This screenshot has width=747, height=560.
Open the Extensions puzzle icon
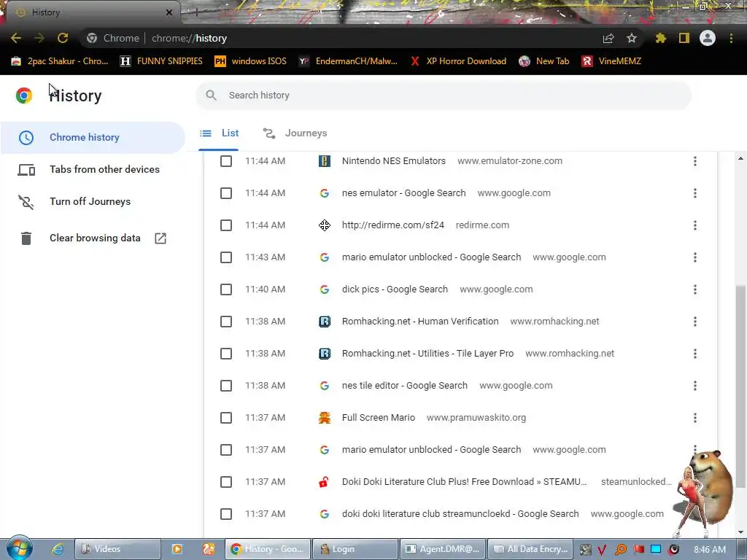tap(660, 38)
